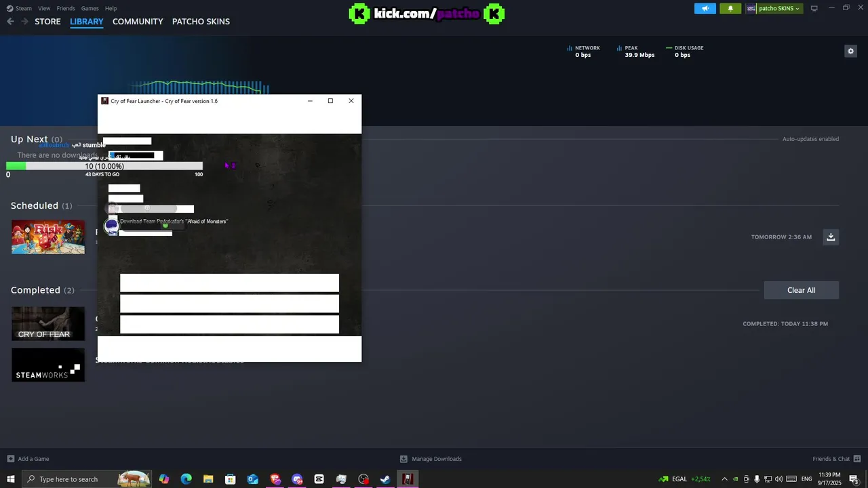Viewport: 868px width, 488px height.
Task: Open the Risk game thumbnail
Action: [48, 237]
